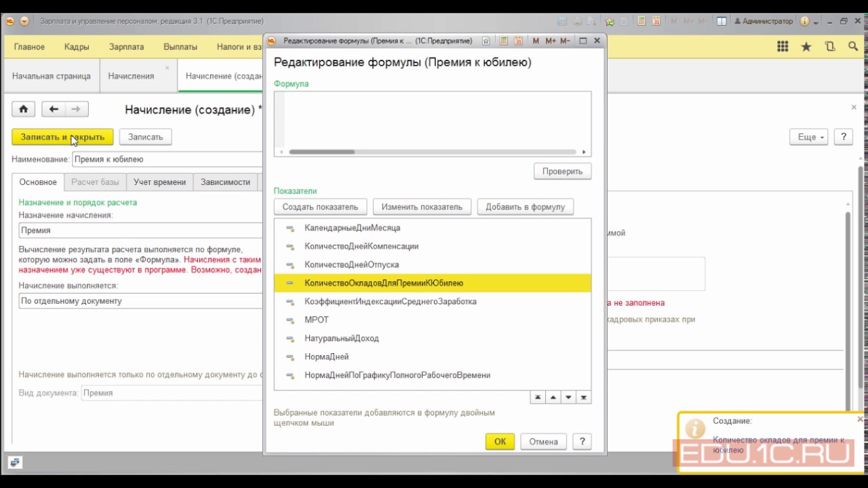Click the M+ button in dialog title
The image size is (868, 488).
coord(551,41)
